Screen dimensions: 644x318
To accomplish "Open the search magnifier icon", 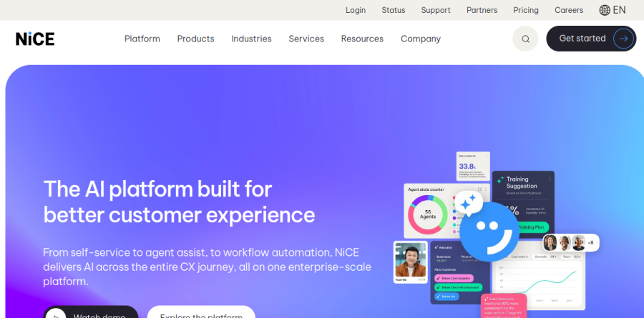I will click(525, 39).
